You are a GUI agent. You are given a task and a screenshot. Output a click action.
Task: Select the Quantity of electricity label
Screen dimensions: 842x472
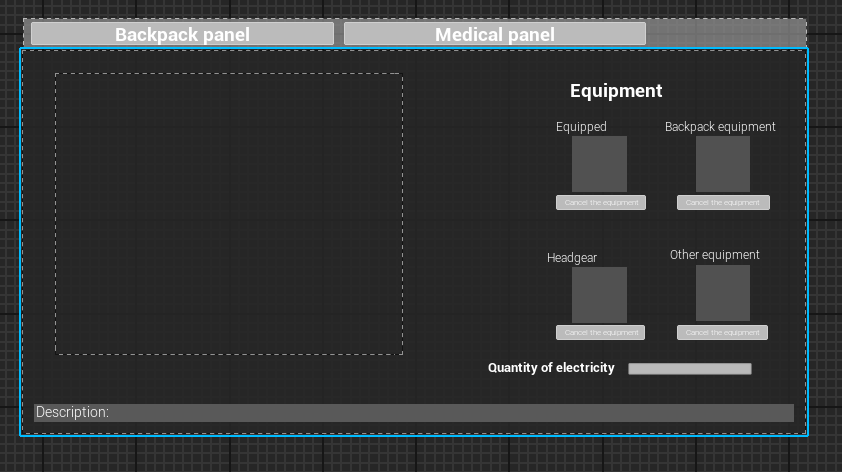point(551,368)
